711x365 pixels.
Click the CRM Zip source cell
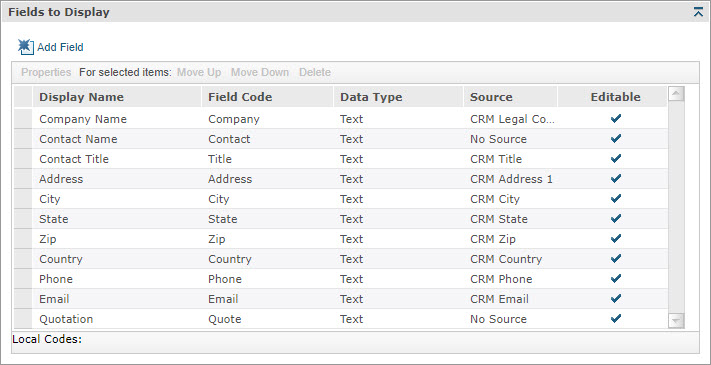510,238
